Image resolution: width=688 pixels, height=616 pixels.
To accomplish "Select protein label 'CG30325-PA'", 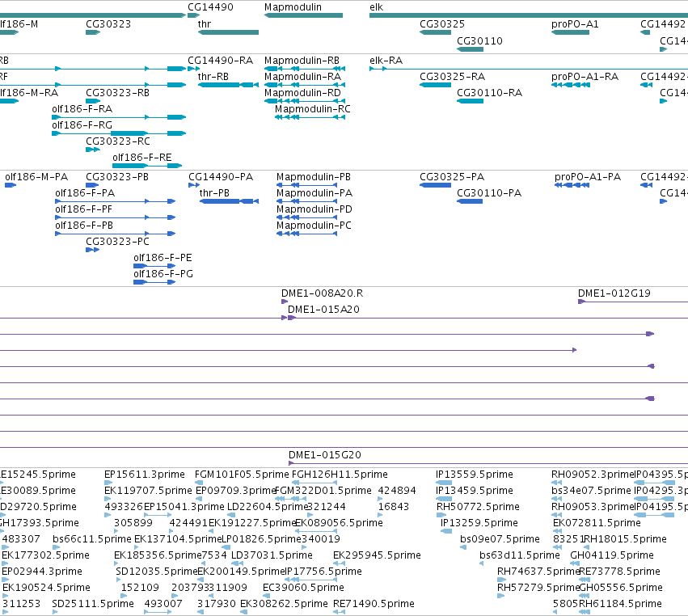I will [452, 177].
